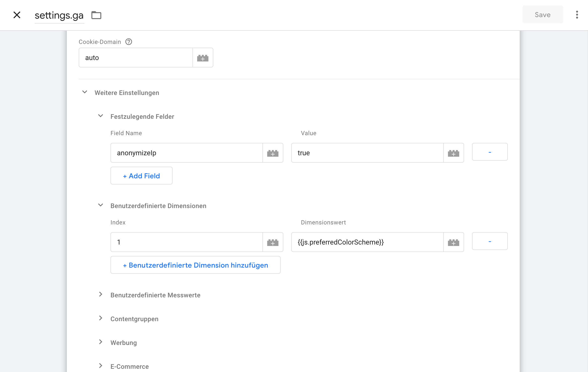Viewport: 588px width, 372px height.
Task: Remove the anonymizeIp field row with minus button
Action: pos(490,152)
